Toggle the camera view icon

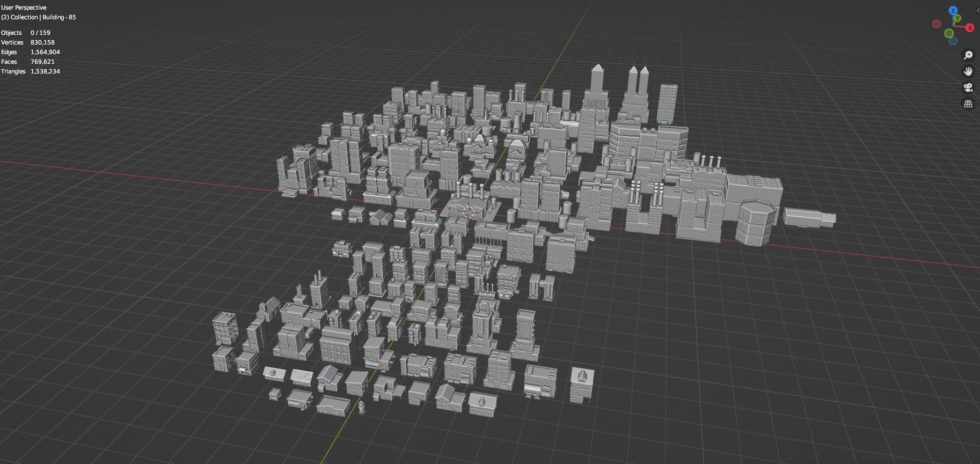(968, 87)
